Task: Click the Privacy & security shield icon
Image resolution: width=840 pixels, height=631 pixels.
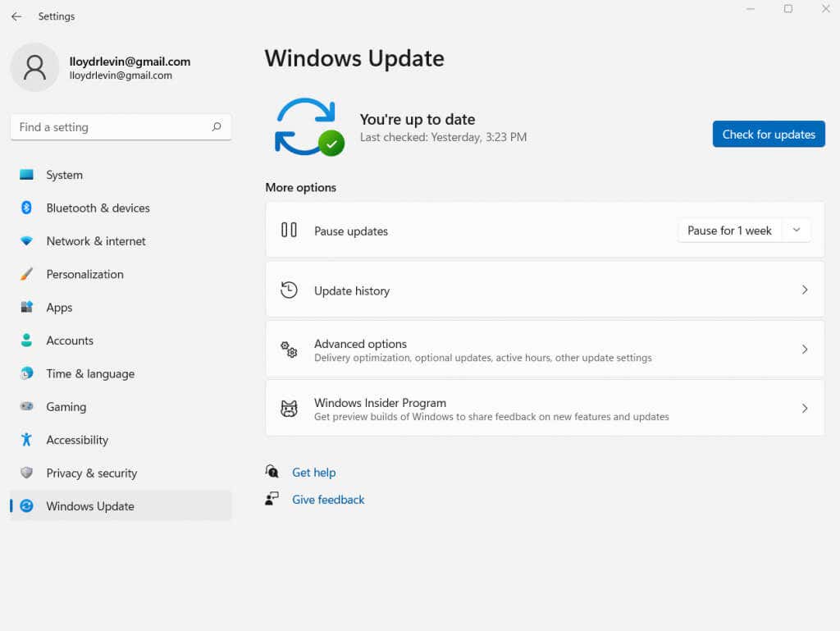Action: 26,473
